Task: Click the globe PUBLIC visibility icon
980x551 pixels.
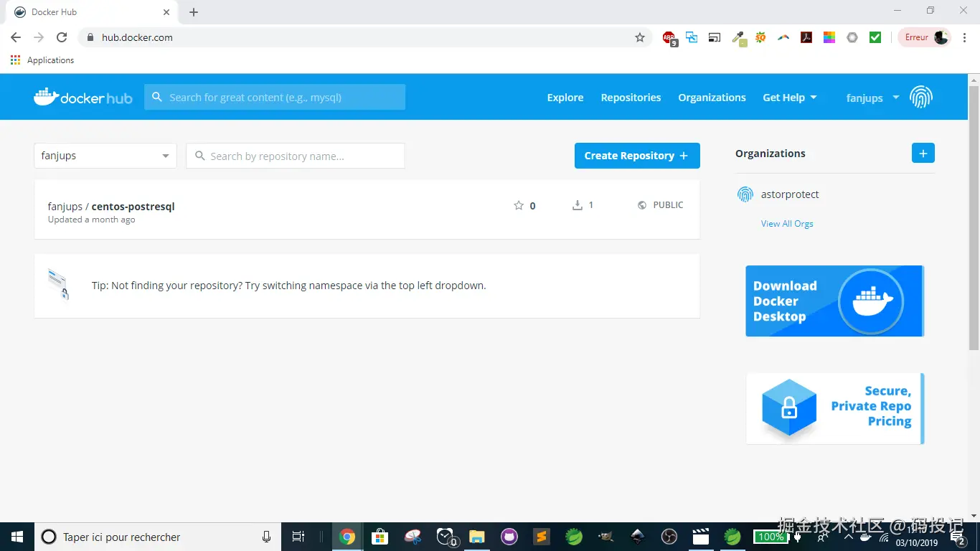Action: (x=642, y=205)
